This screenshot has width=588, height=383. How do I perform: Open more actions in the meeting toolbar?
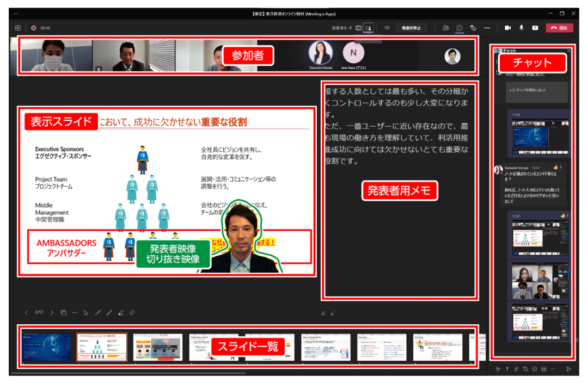[x=487, y=28]
